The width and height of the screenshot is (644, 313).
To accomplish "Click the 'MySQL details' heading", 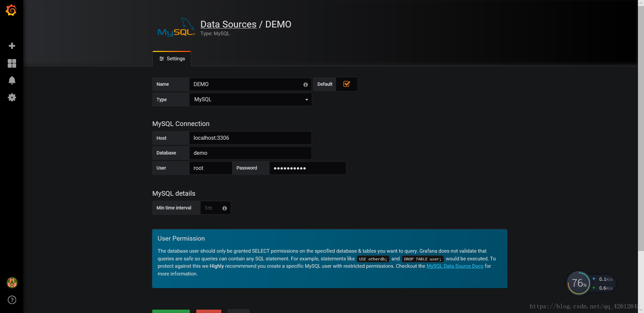I will coord(174,193).
